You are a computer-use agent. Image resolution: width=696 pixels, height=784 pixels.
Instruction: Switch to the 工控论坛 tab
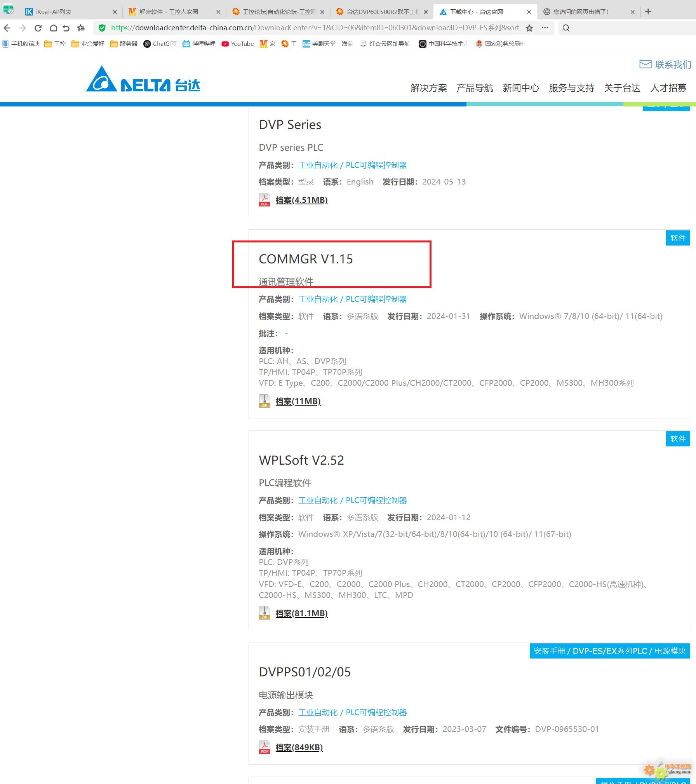click(278, 12)
